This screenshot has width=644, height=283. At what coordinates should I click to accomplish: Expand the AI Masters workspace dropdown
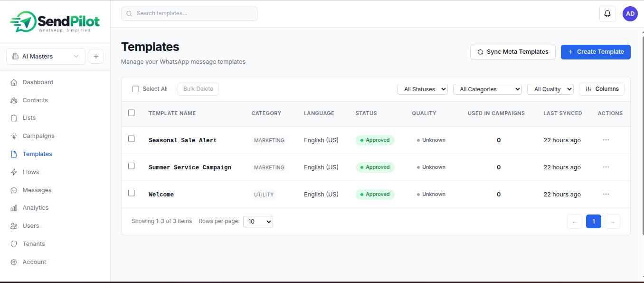point(46,56)
